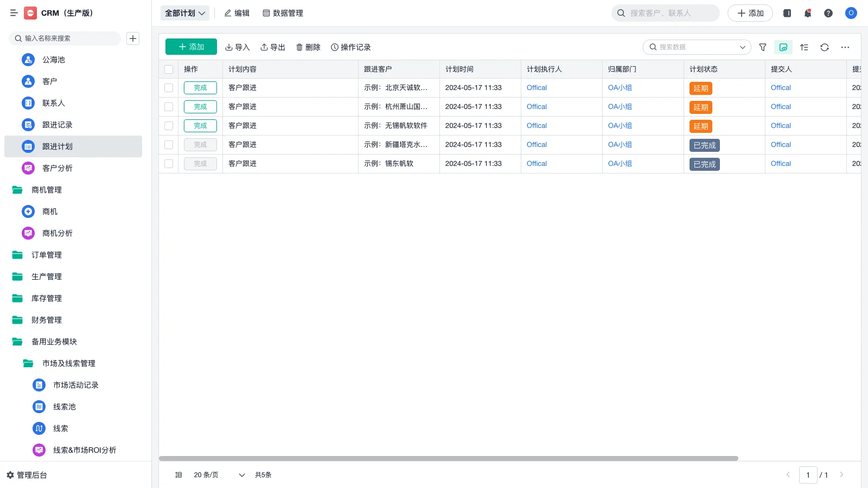
Task: Collapse the sidebar using the hamburger icon
Action: tap(14, 13)
